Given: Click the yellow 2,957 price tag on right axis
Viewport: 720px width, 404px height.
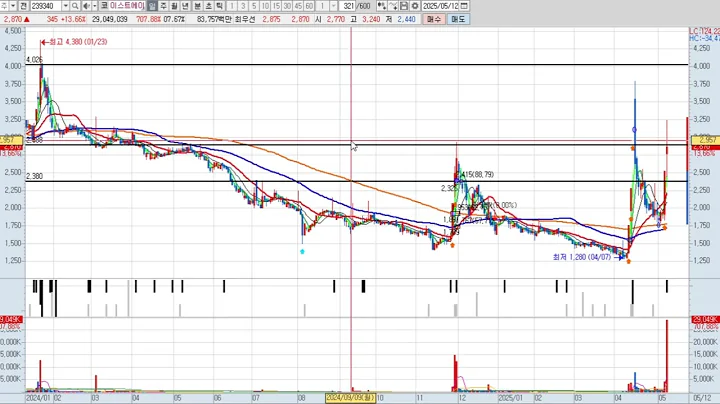Looking at the screenshot, I should 705,140.
